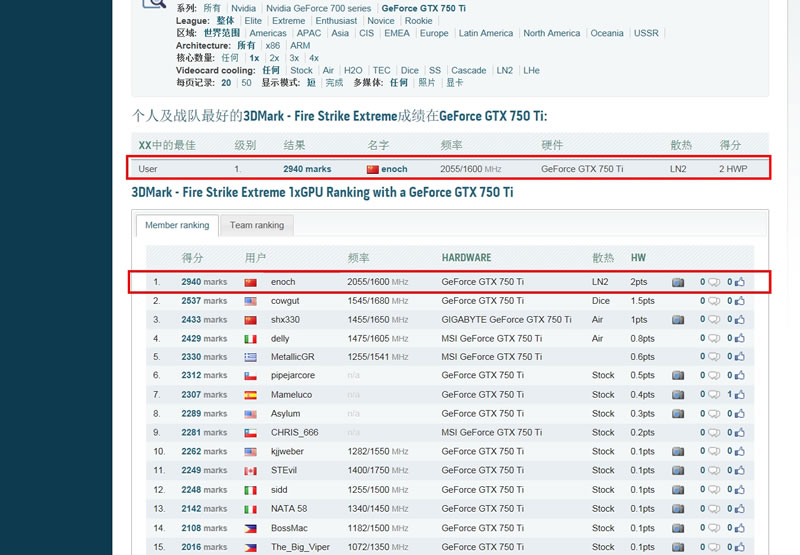Show 50 records per page
800x555 pixels.
click(246, 83)
